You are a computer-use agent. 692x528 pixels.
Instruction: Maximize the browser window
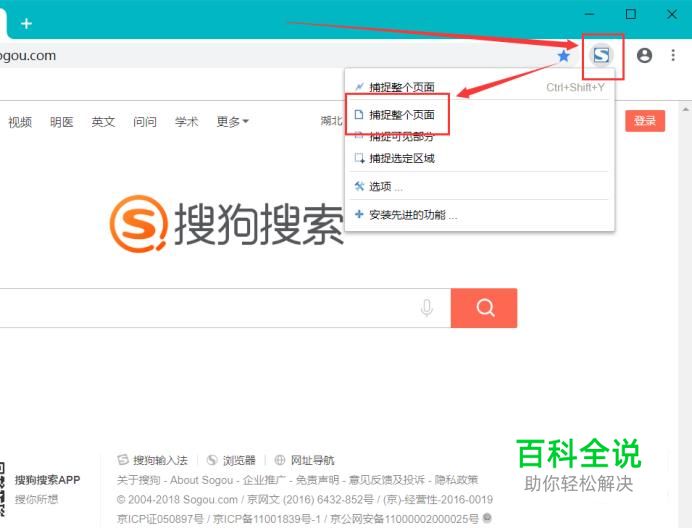(631, 14)
